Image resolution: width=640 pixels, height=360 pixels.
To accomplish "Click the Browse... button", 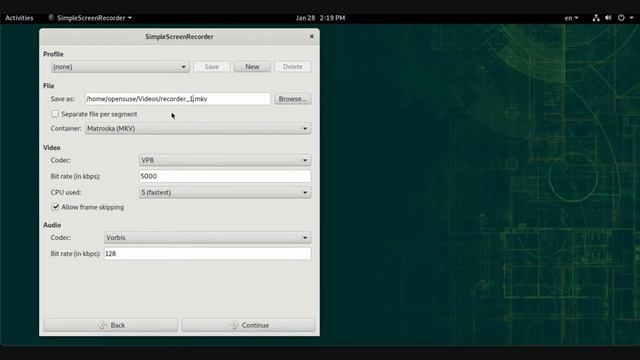I will click(293, 99).
